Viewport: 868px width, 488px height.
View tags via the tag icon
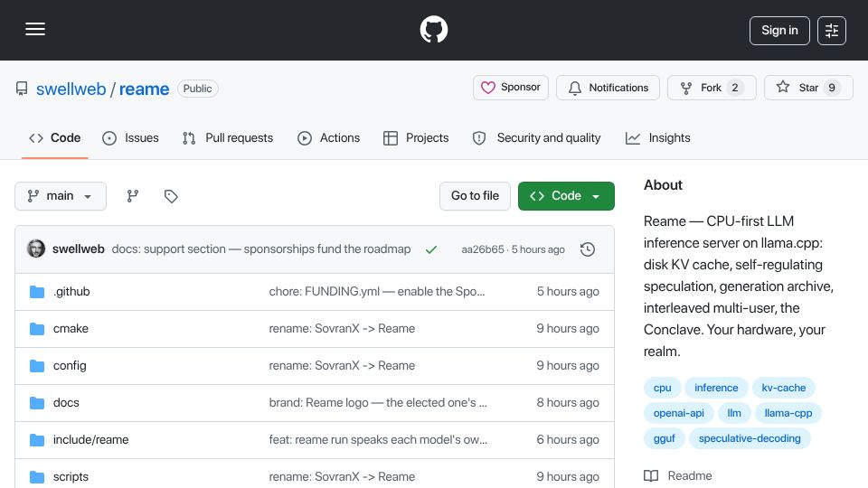tap(171, 196)
